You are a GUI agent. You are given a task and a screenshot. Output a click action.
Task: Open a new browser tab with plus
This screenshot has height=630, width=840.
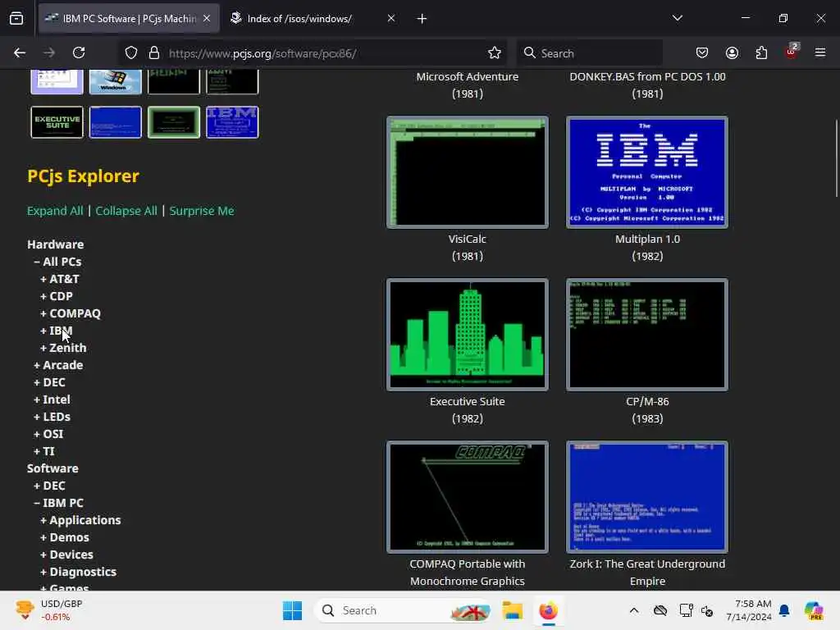422,19
